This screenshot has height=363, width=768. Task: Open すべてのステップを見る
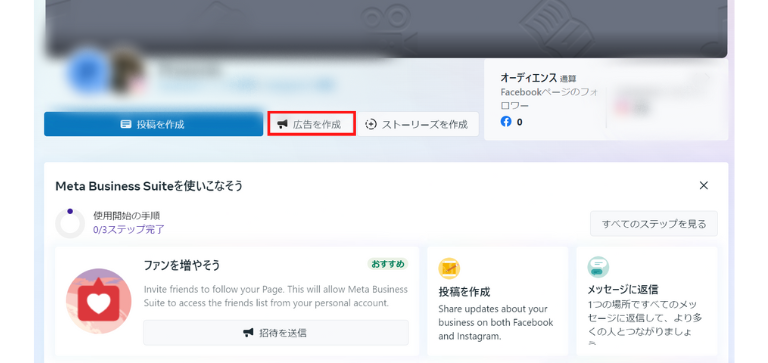tap(654, 224)
